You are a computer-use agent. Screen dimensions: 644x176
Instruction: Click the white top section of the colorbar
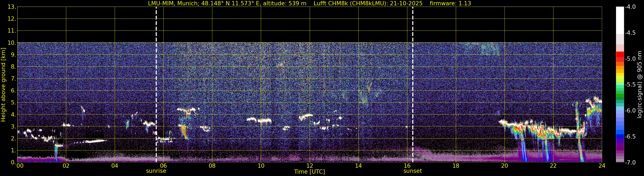click(x=620, y=20)
